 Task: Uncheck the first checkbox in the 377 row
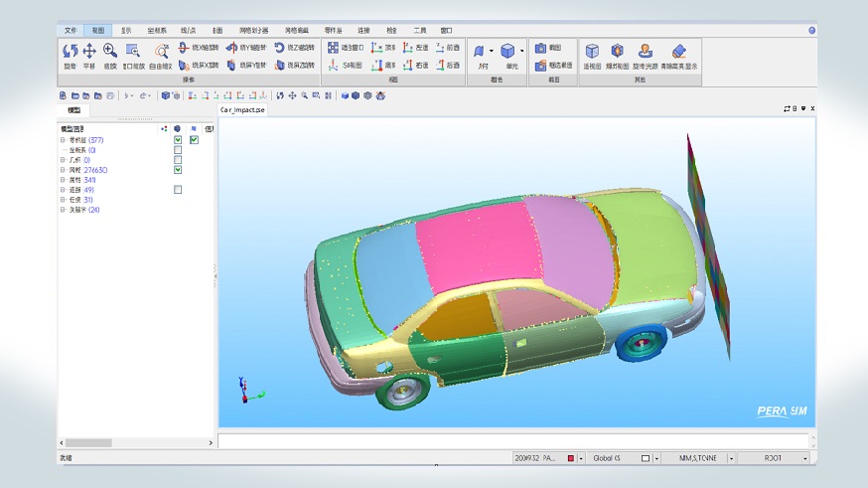pyautogui.click(x=178, y=140)
